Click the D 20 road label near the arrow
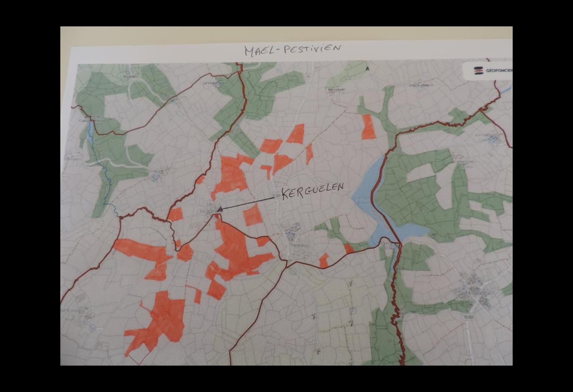The height and width of the screenshot is (392, 573). pyautogui.click(x=276, y=196)
